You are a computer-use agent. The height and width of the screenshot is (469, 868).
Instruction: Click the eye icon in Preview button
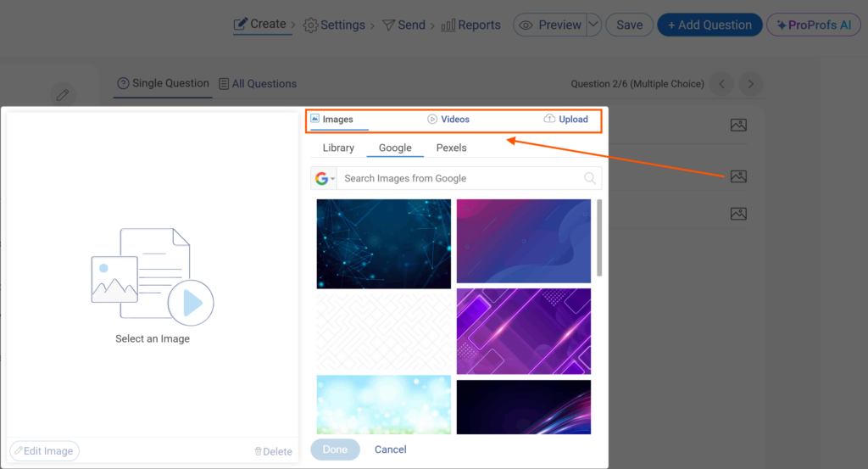click(526, 25)
